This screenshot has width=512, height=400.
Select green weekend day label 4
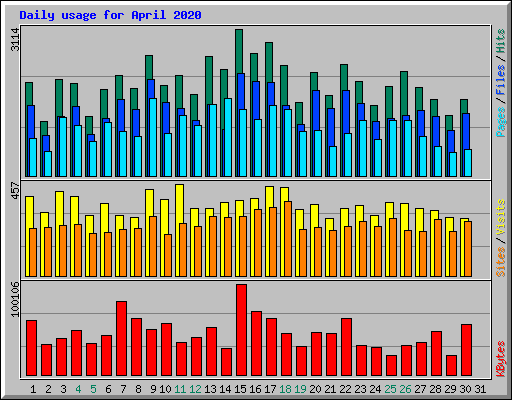[x=78, y=389]
